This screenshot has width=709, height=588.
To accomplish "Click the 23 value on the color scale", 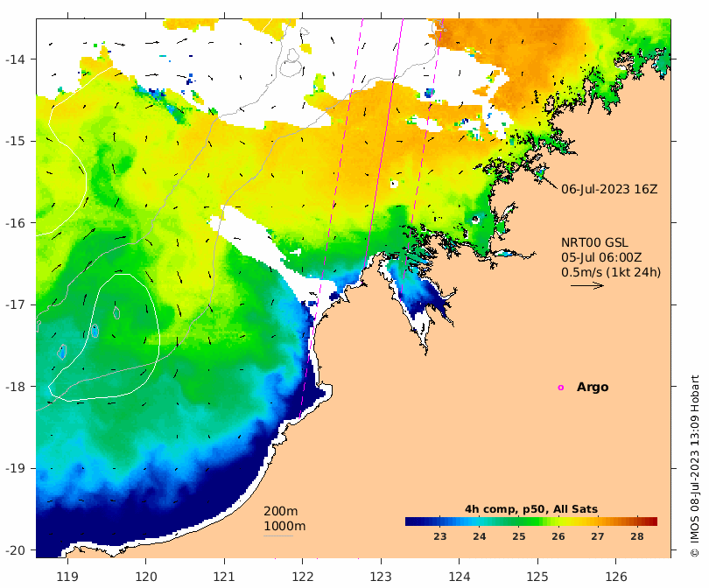I will (x=440, y=537).
